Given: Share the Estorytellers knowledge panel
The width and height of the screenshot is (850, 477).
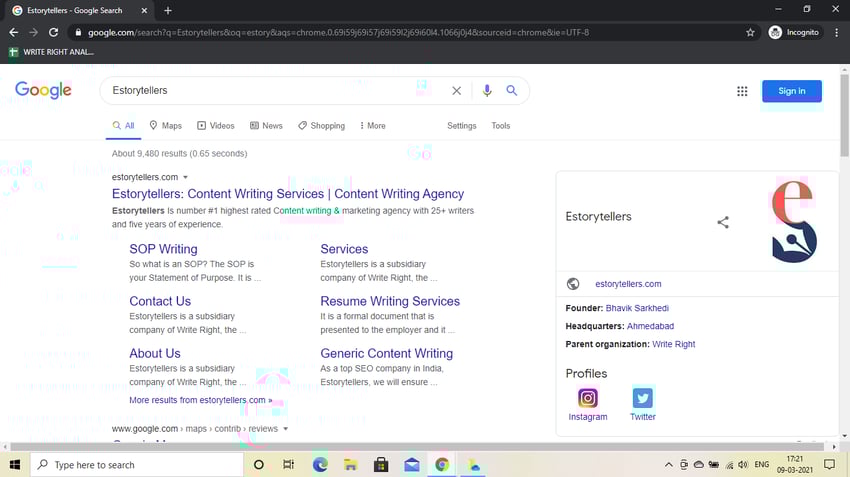Looking at the screenshot, I should 723,222.
